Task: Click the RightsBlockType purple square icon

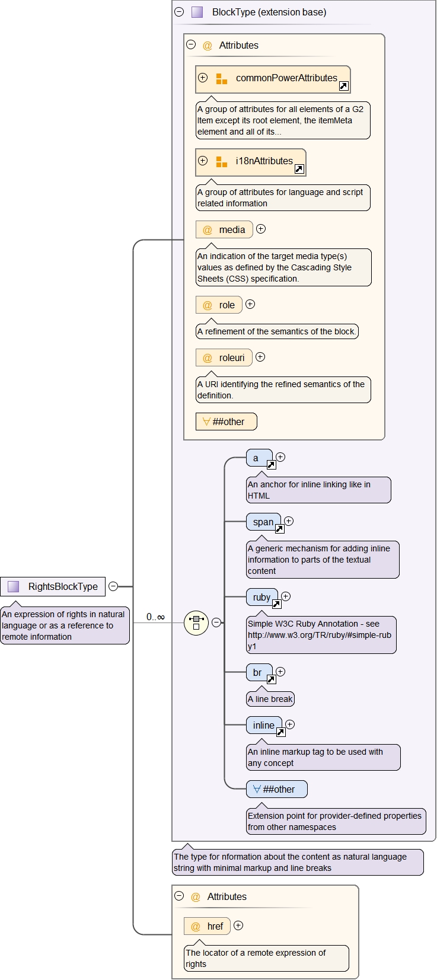Action: pyautogui.click(x=14, y=586)
